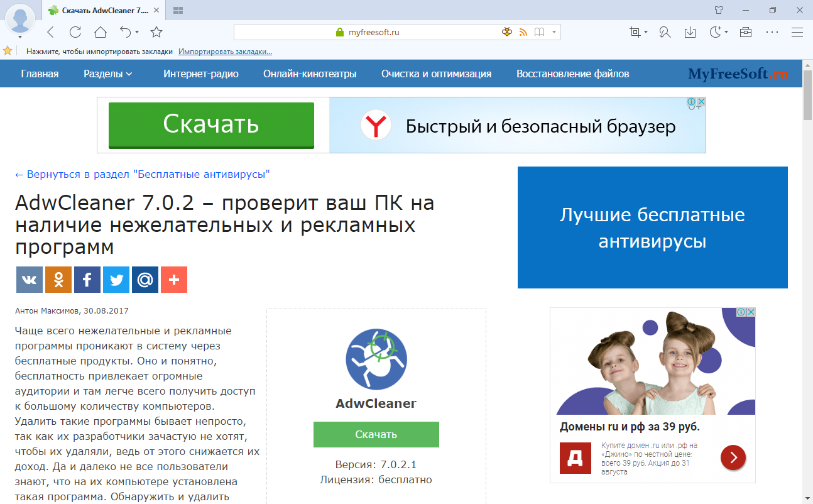Click the page vertical scrollbar thumb
813x504 pixels.
pos(807,95)
